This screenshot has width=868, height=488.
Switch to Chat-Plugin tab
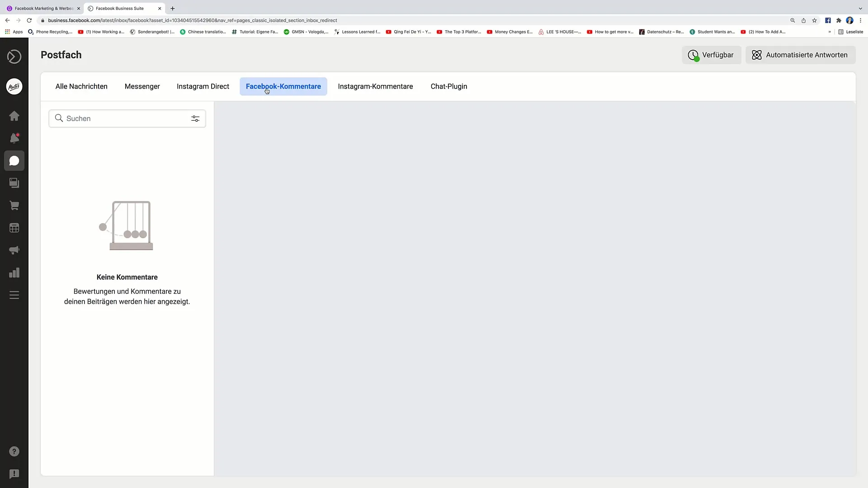(x=448, y=86)
